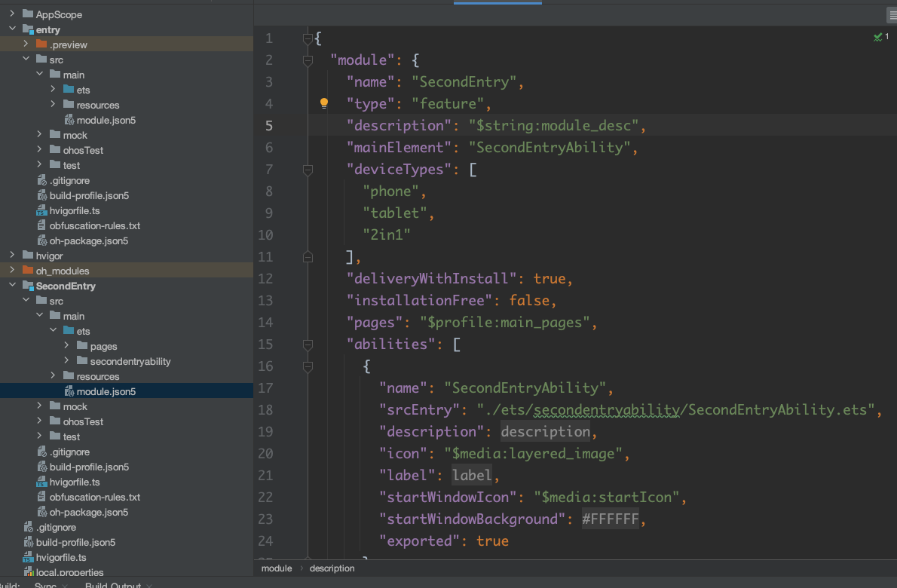The image size is (897, 588).
Task: Click the .gitignore file icon under entry
Action: click(41, 180)
